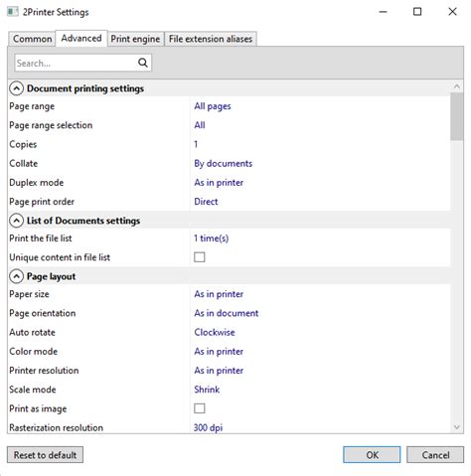Open Page orientation 'As in document' value

(x=227, y=313)
